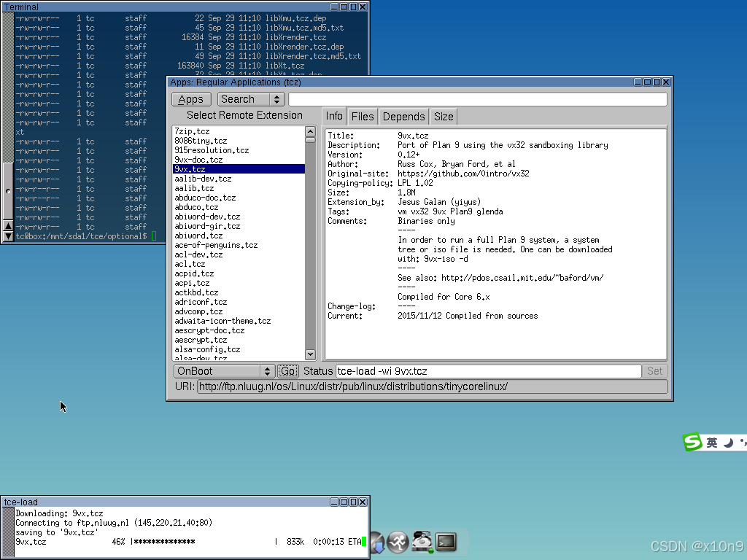
Task: Select abiword-dev.tcz extension
Action: (x=239, y=217)
